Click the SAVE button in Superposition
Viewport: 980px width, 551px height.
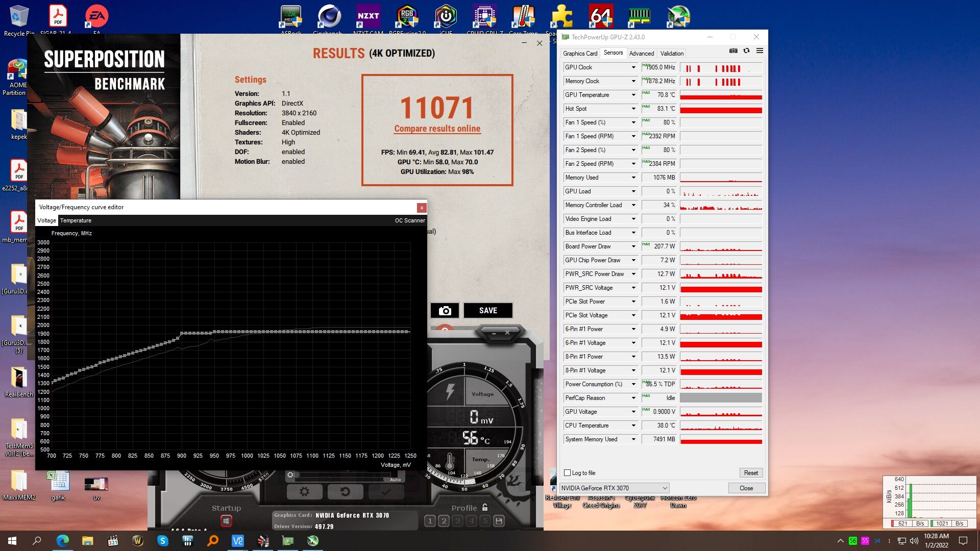click(488, 310)
